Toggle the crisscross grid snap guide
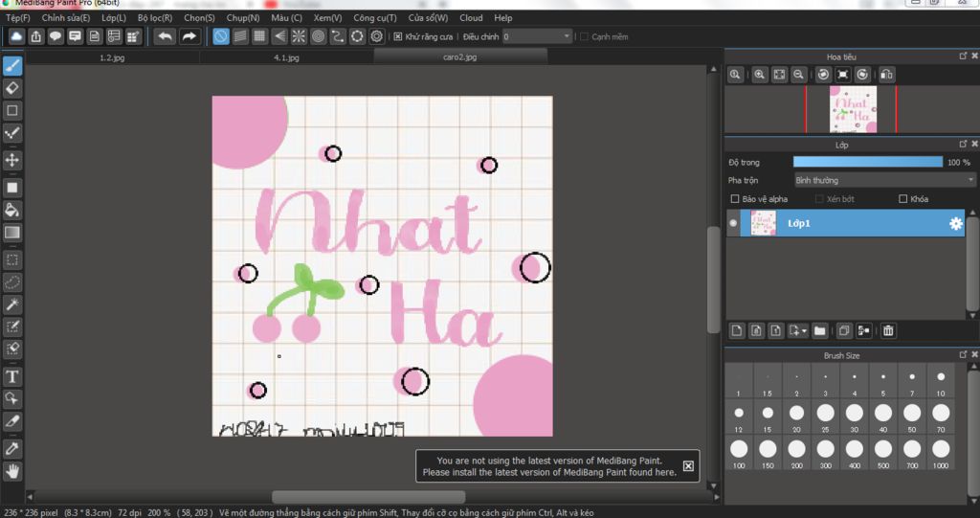Viewport: 980px width, 518px height. pyautogui.click(x=259, y=36)
